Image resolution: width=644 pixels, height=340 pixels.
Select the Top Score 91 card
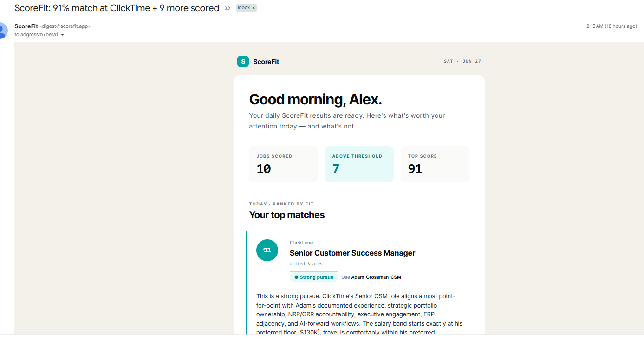click(x=435, y=164)
